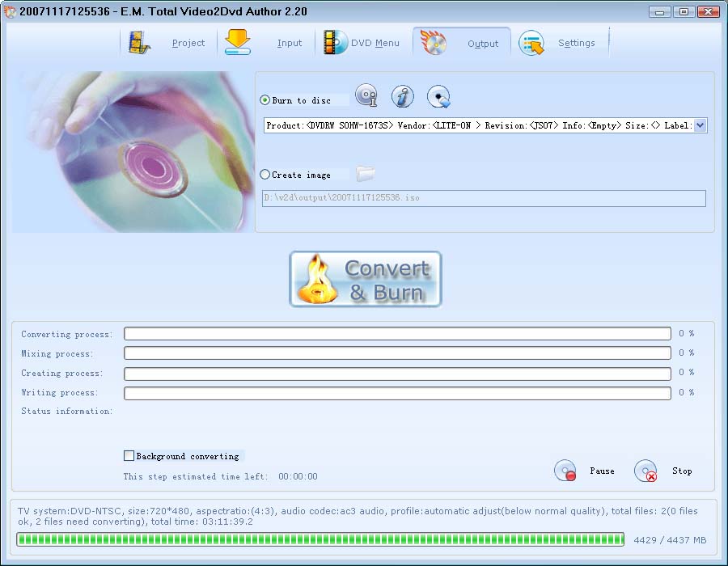Click the app icon in title bar

[9, 11]
